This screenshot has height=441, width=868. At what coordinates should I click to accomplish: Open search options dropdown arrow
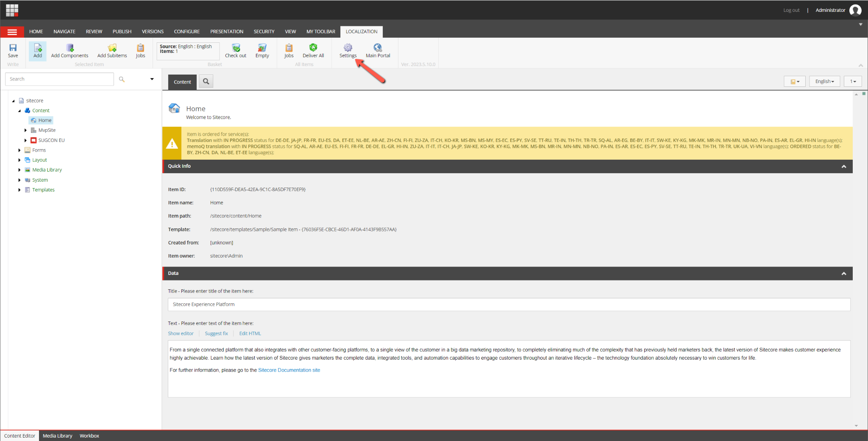[152, 79]
